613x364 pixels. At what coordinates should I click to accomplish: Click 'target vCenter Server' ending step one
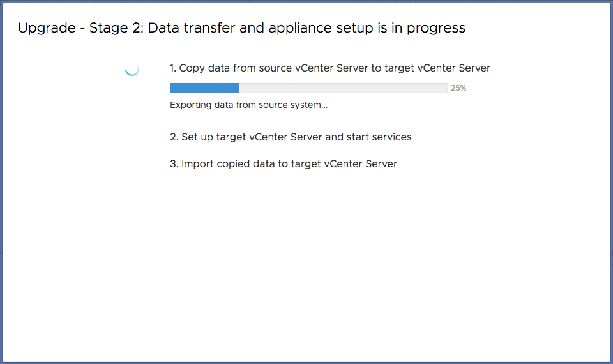(x=437, y=68)
